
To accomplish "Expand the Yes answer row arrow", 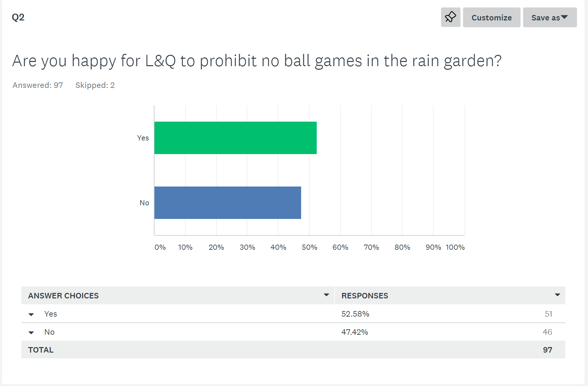I will tap(31, 314).
